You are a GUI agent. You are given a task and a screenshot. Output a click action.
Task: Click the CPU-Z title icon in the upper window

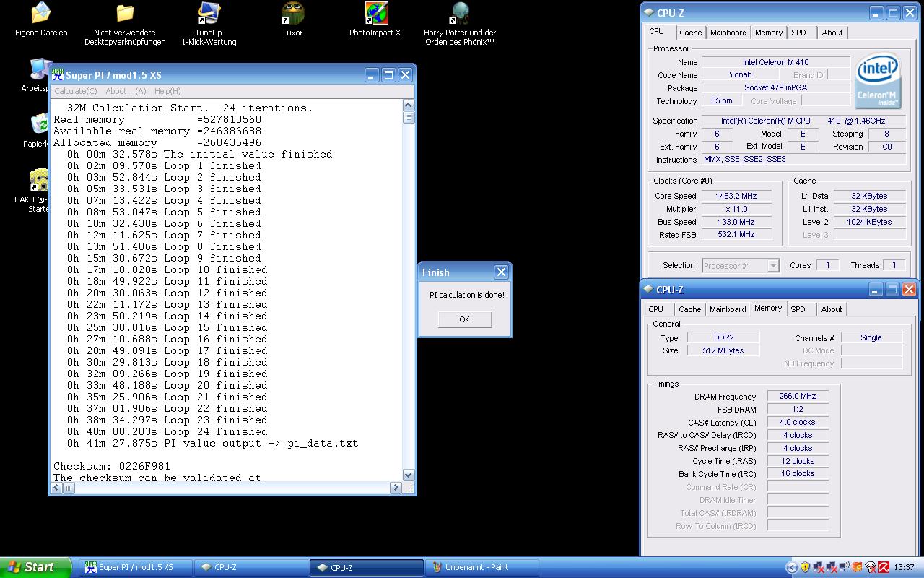(x=648, y=13)
